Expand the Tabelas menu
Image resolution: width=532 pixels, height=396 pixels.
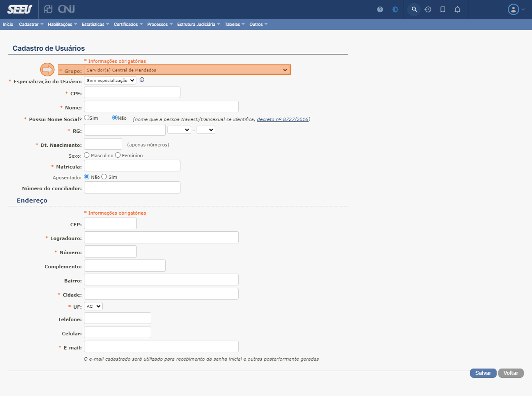(x=235, y=24)
